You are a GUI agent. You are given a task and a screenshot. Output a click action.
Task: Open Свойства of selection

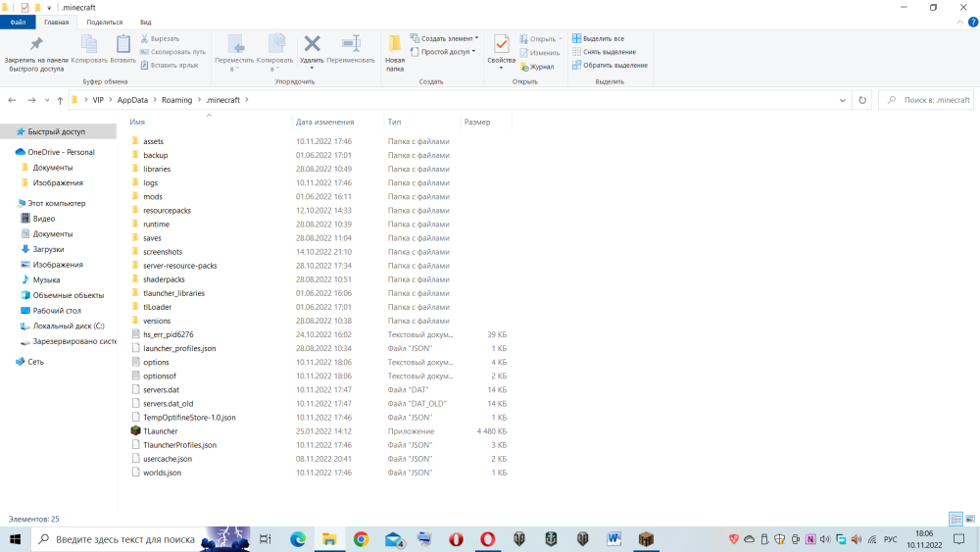click(501, 51)
